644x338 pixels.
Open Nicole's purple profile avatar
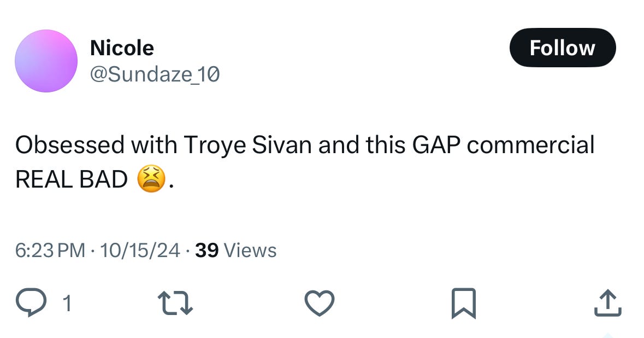coord(46,61)
